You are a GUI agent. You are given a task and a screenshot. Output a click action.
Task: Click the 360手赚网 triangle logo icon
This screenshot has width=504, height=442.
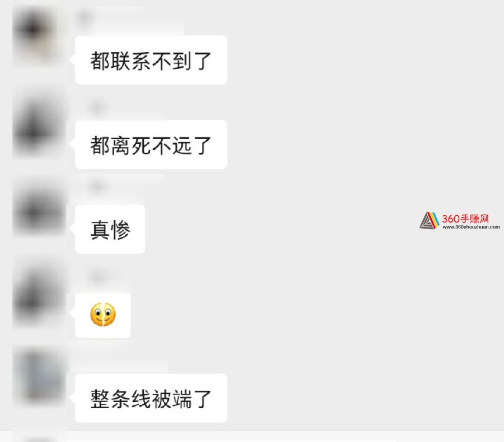click(x=430, y=221)
